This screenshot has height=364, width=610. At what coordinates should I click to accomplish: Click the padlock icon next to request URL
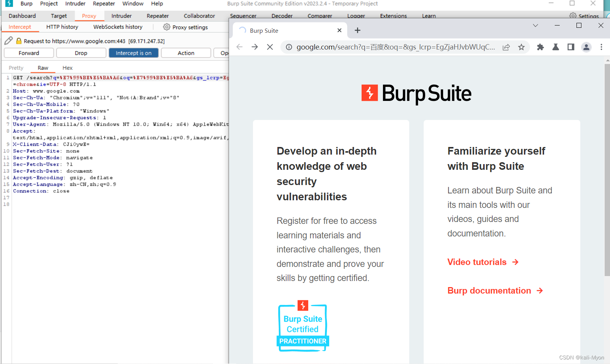coord(19,41)
